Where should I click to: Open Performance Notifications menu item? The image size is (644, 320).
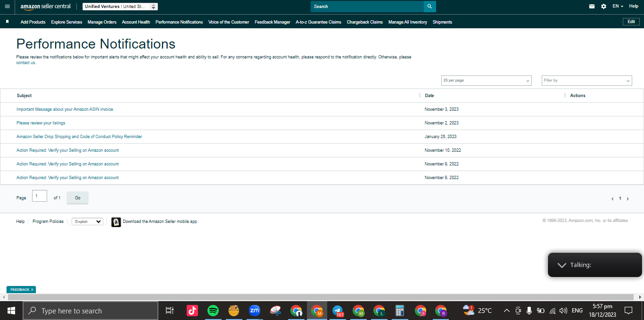tap(179, 22)
